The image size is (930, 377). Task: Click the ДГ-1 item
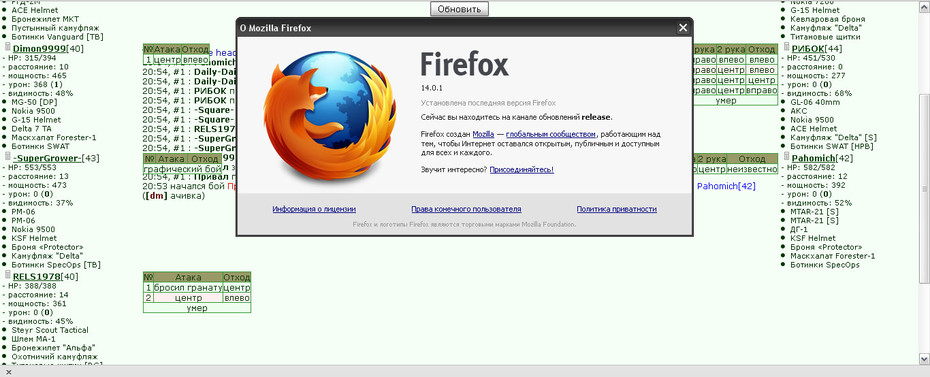pyautogui.click(x=798, y=229)
